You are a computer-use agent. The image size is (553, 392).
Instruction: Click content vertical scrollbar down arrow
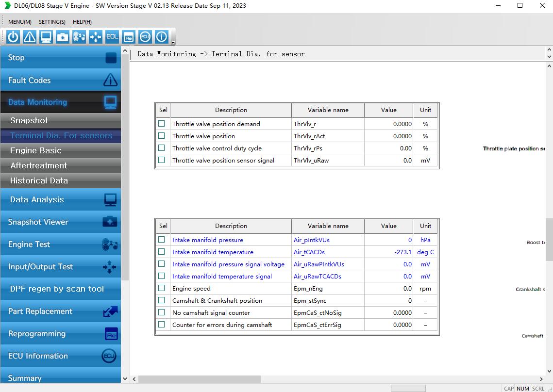coord(549,371)
